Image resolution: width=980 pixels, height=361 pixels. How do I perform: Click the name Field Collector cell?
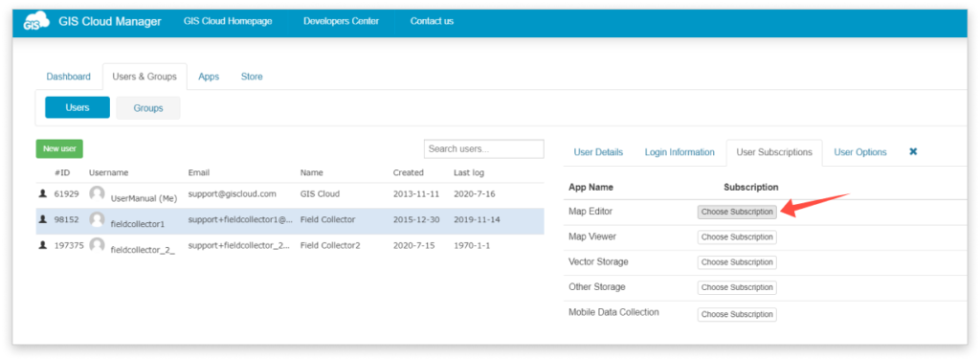pyautogui.click(x=327, y=219)
